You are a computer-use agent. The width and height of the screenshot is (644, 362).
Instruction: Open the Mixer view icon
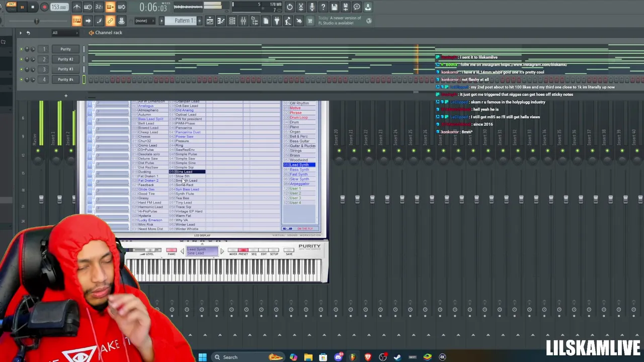(x=244, y=21)
